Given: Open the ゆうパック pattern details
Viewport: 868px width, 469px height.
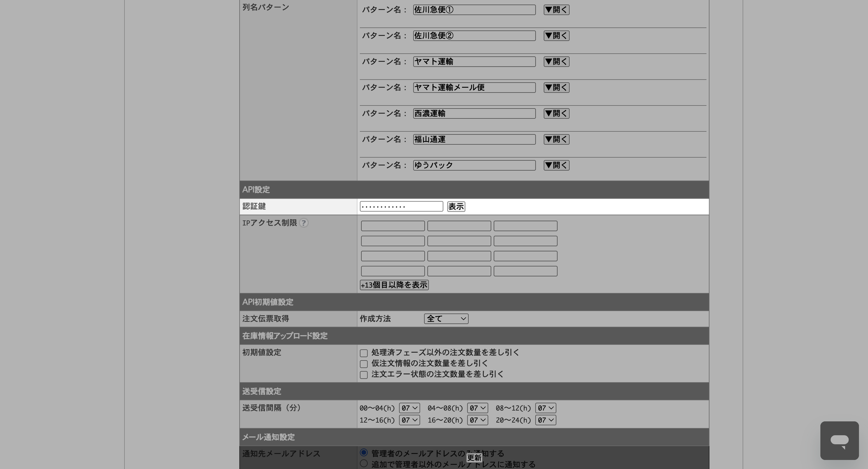Looking at the screenshot, I should click(x=556, y=165).
